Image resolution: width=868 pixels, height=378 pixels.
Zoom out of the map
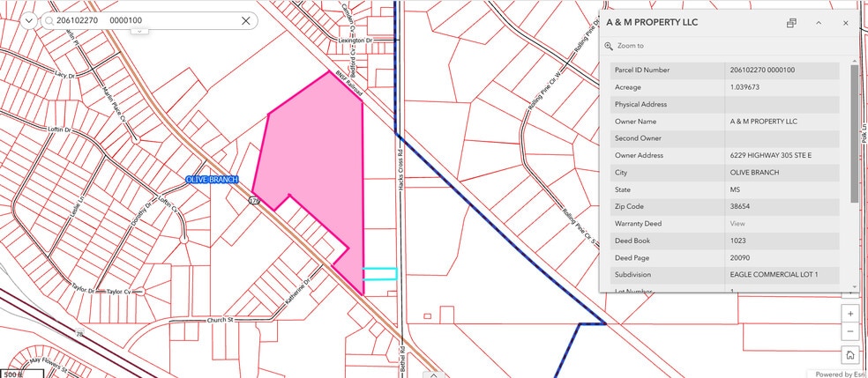point(849,331)
